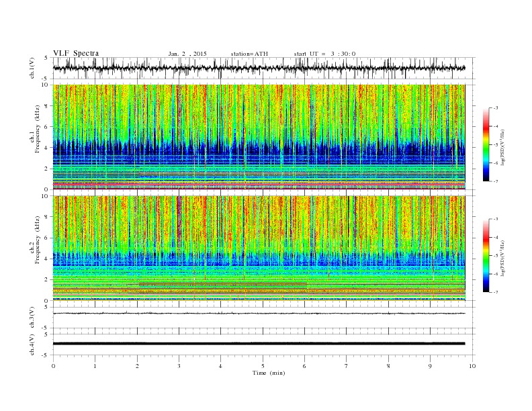
Task: Click the '-3' tick on ch.2 colorbar
Action: pos(495,219)
